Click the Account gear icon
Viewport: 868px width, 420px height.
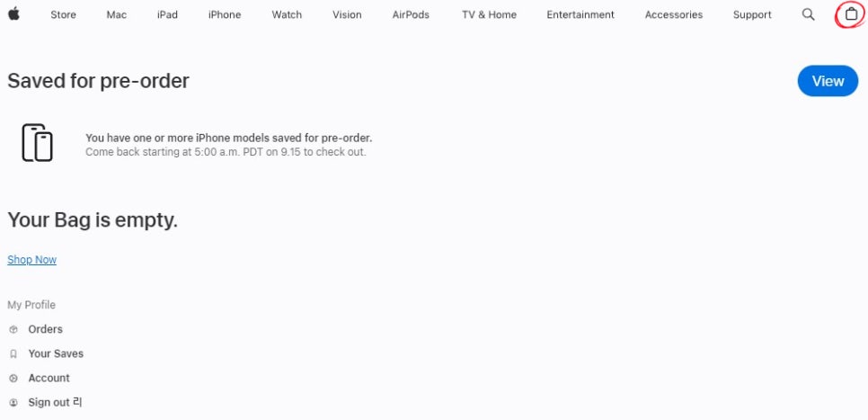[13, 379]
